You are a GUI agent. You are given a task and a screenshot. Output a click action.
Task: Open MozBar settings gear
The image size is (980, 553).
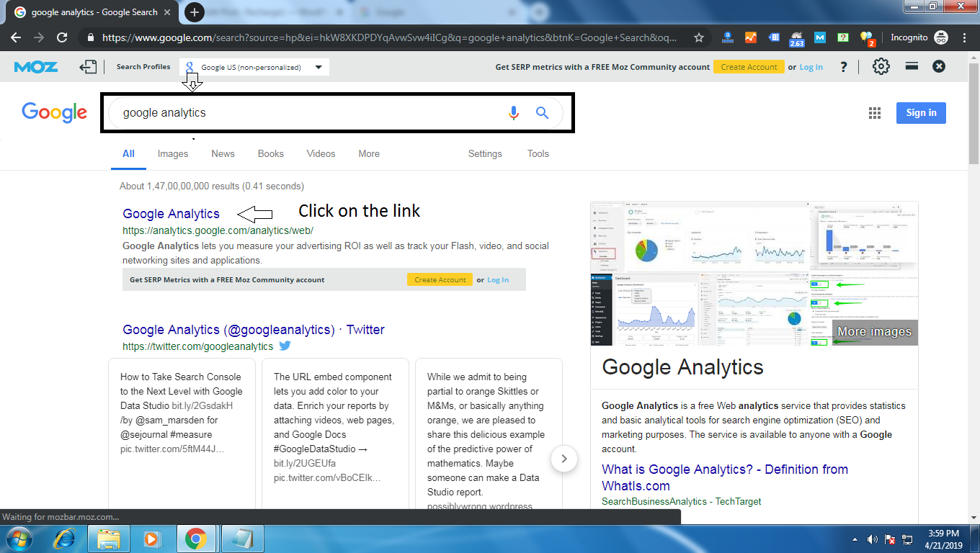pyautogui.click(x=881, y=66)
